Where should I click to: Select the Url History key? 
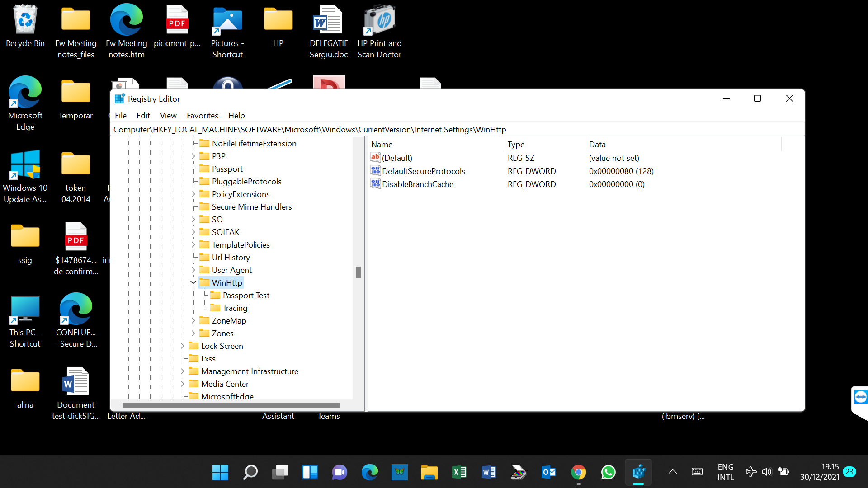coord(231,258)
